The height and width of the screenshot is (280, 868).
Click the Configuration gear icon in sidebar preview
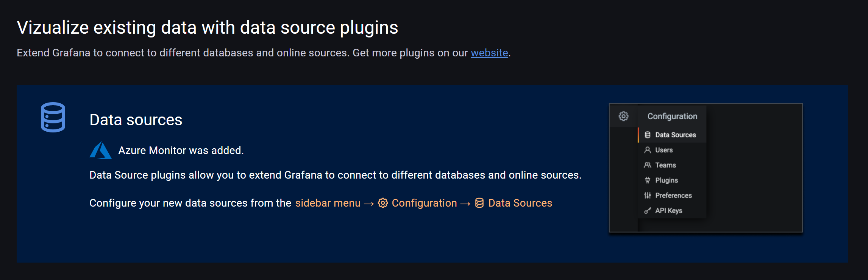coord(623,116)
